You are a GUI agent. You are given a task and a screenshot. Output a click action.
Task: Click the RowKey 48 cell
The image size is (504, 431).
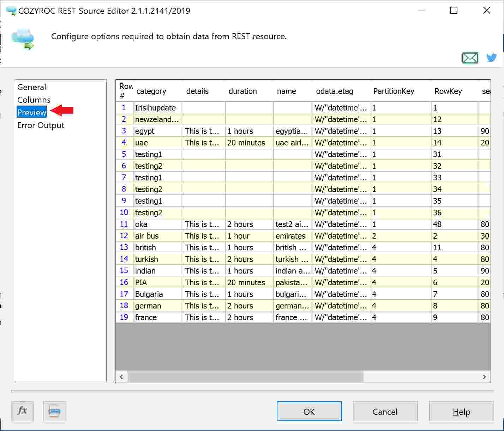point(455,224)
